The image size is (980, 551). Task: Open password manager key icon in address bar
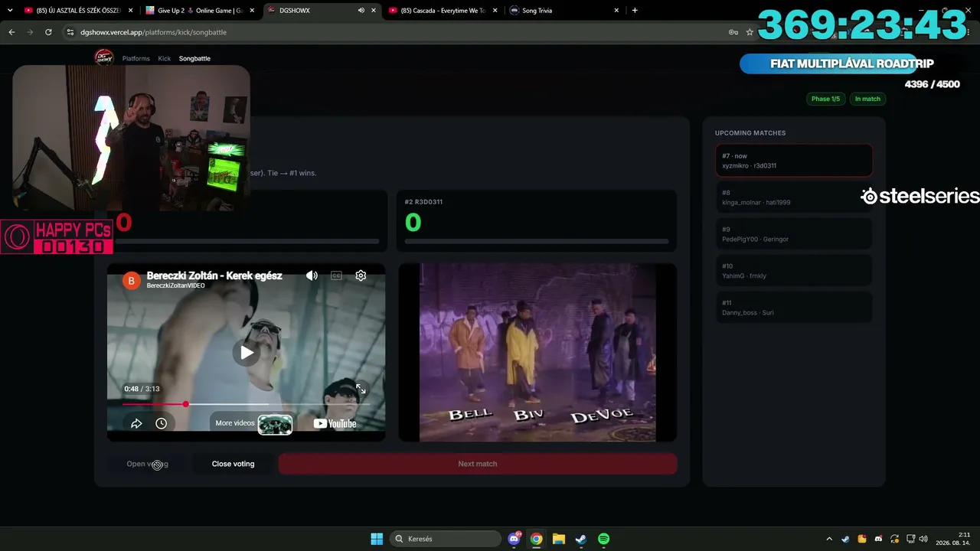[x=733, y=32]
